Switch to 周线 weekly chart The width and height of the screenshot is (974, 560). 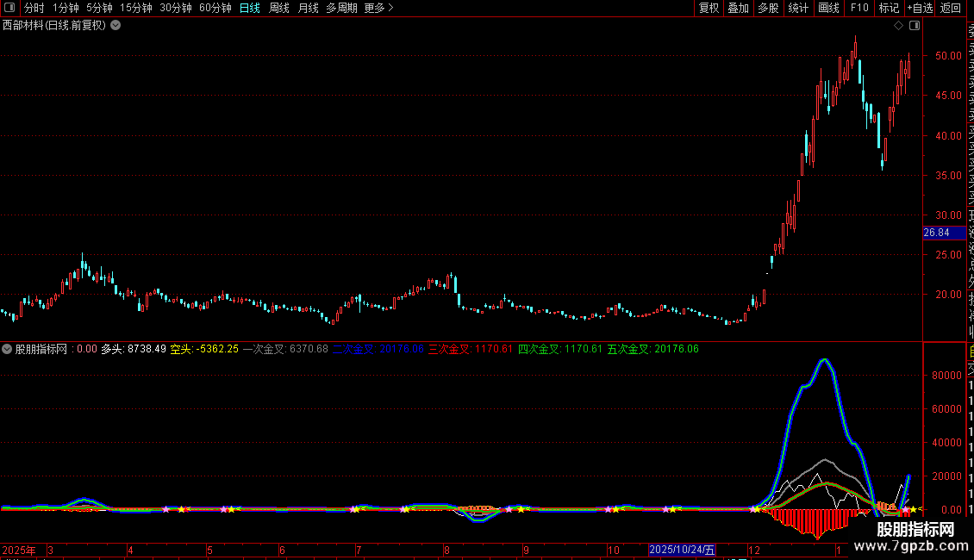(x=279, y=8)
